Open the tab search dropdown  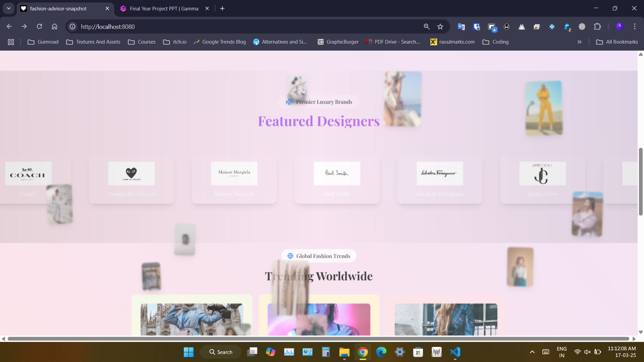point(8,8)
